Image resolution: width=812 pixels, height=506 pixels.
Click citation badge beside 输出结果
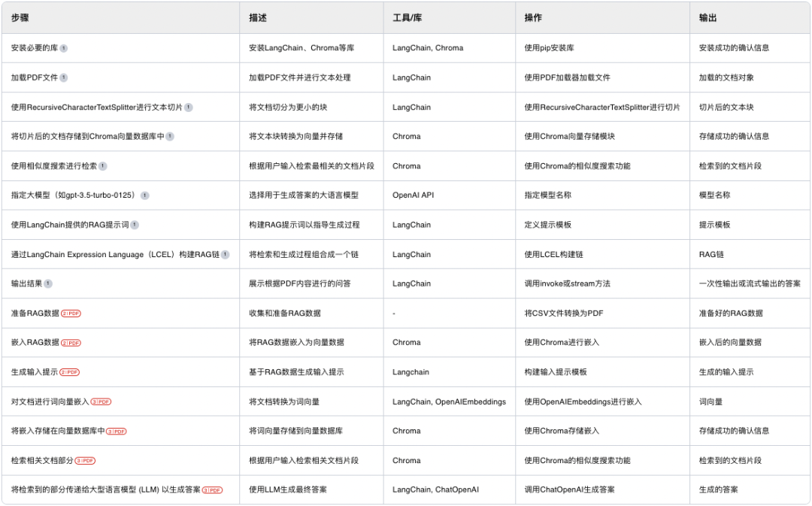pos(48,284)
